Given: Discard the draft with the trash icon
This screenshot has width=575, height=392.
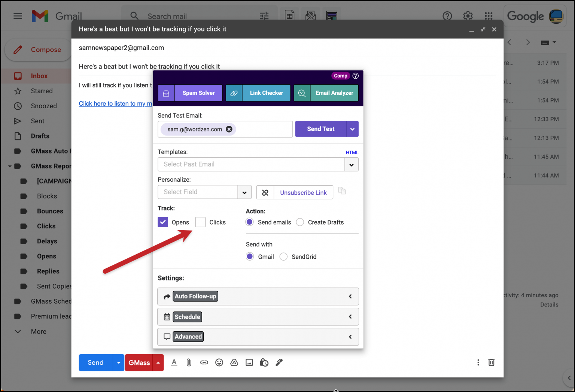Looking at the screenshot, I should (x=491, y=362).
